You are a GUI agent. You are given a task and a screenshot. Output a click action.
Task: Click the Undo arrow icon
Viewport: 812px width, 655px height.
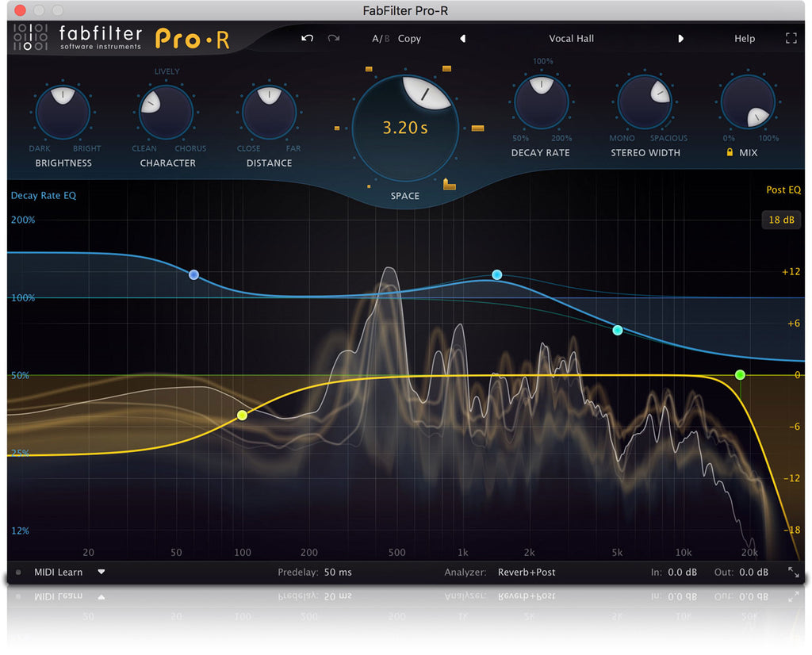307,38
